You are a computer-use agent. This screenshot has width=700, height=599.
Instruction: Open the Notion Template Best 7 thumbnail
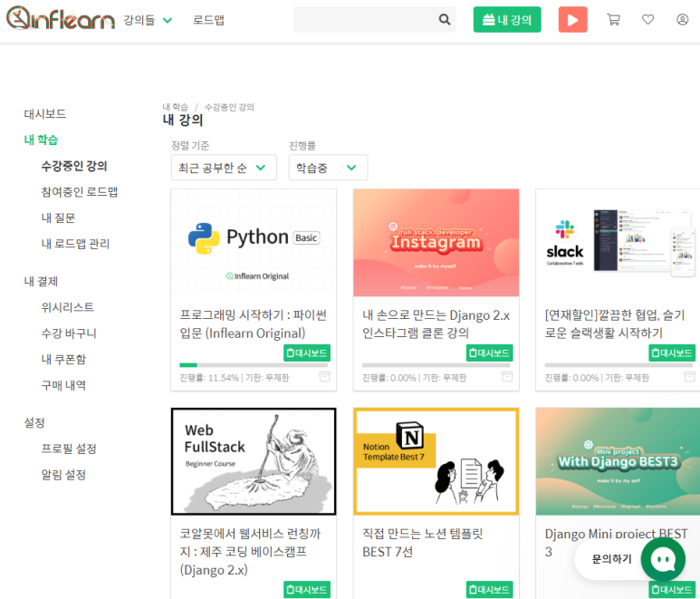click(436, 461)
